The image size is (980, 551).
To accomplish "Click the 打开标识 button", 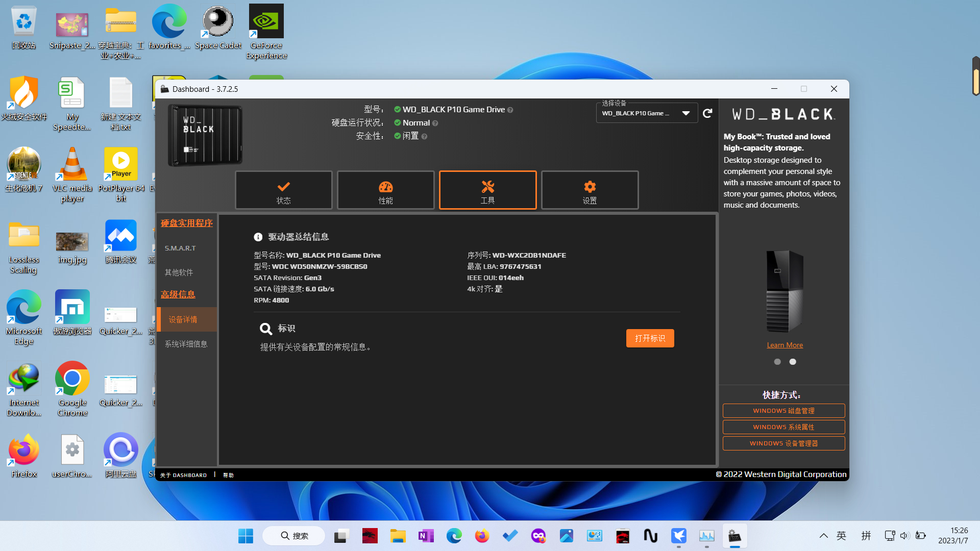I will (x=650, y=338).
